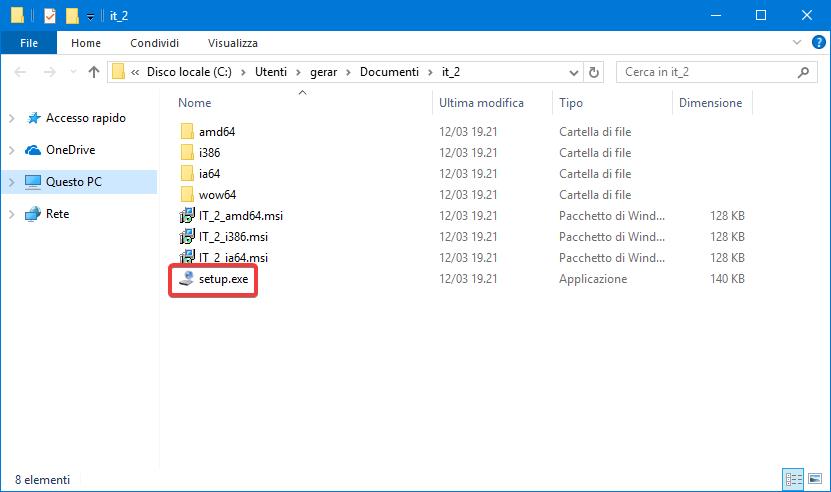Open the Condividi ribbon tab
This screenshot has height=492, width=831.
tap(154, 43)
